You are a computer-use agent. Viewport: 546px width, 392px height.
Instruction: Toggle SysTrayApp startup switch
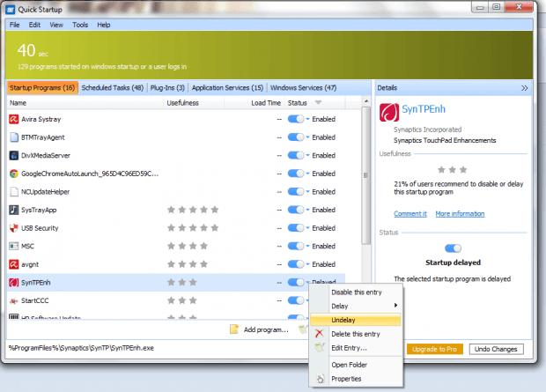[x=296, y=210]
